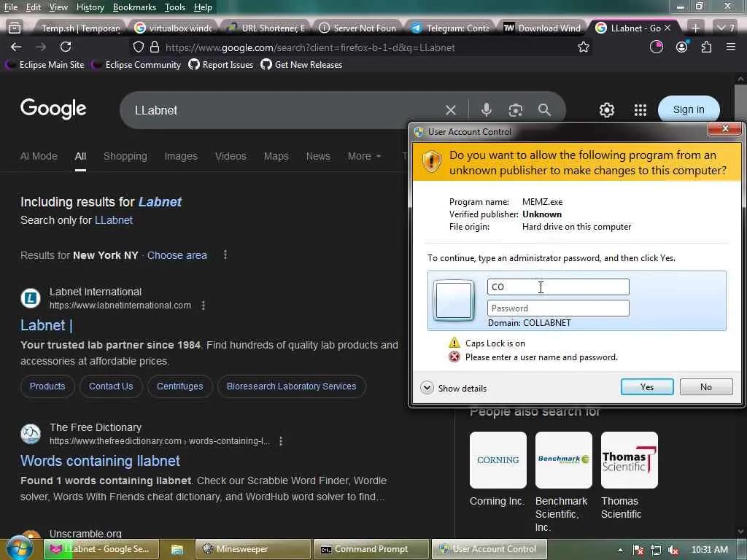This screenshot has height=560, width=747.
Task: Open a new Firefox tab with plus
Action: (x=695, y=28)
